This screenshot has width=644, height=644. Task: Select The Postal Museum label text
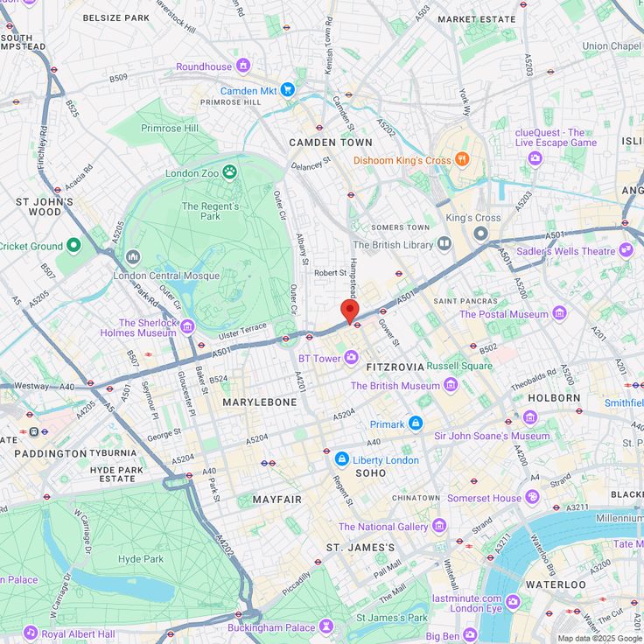coord(503,314)
